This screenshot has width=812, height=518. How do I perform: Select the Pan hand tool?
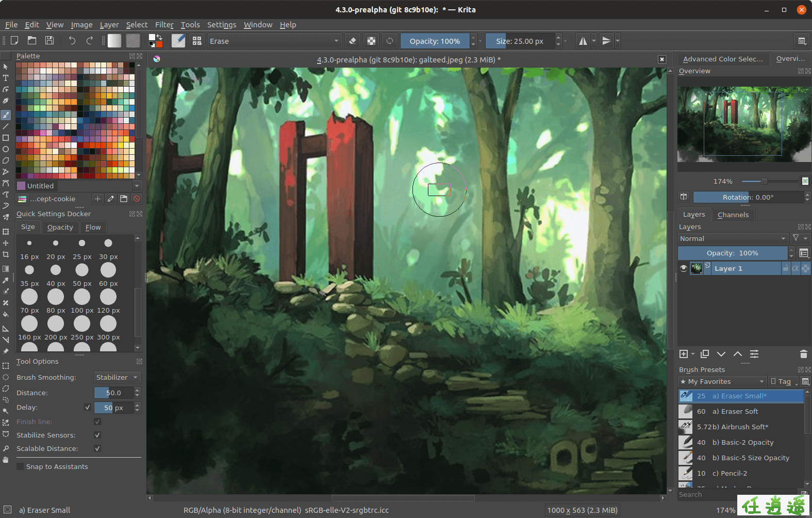pyautogui.click(x=6, y=460)
